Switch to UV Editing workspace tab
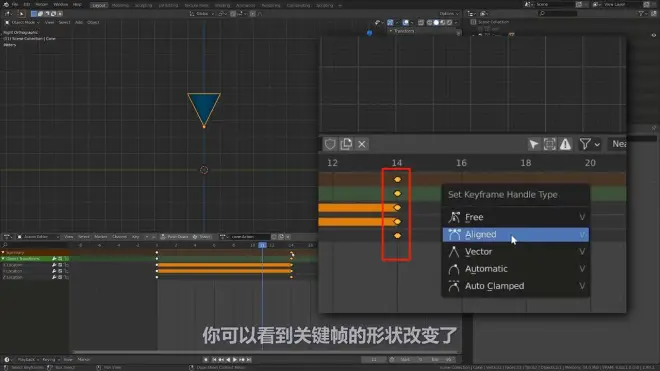 [x=168, y=5]
